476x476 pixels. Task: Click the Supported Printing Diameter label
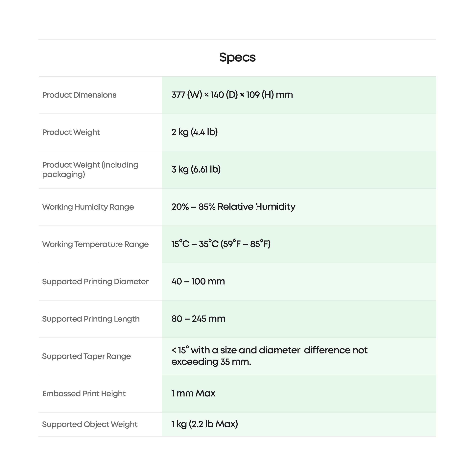click(x=95, y=282)
